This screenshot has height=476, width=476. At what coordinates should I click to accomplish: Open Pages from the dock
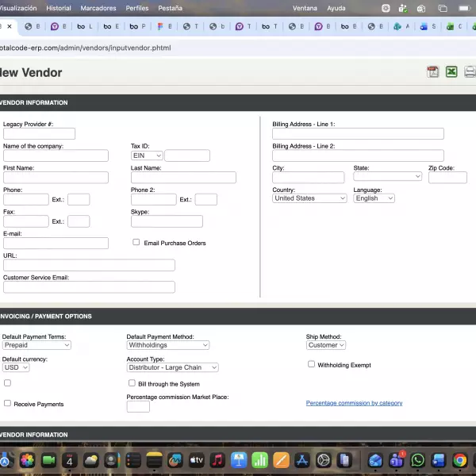tap(281, 460)
